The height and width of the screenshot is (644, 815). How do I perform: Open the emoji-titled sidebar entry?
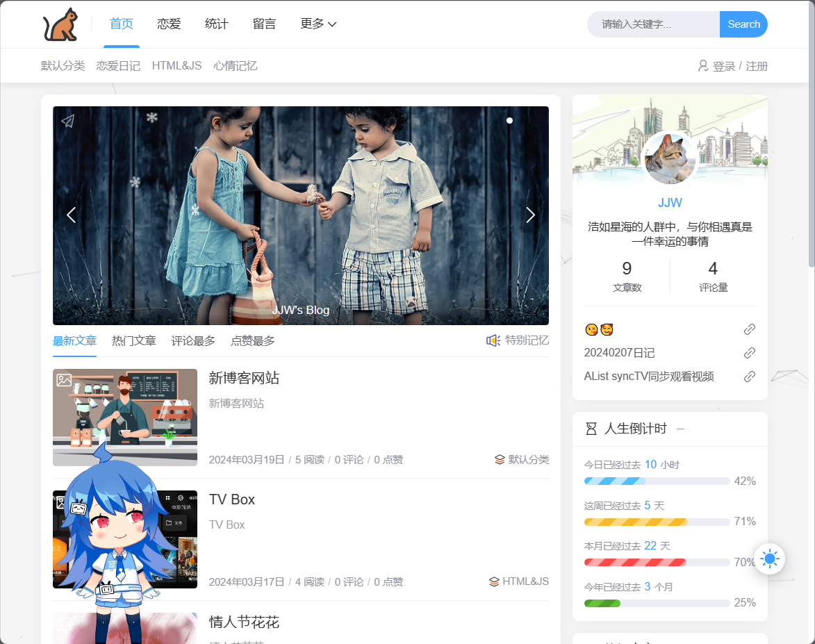(x=600, y=329)
